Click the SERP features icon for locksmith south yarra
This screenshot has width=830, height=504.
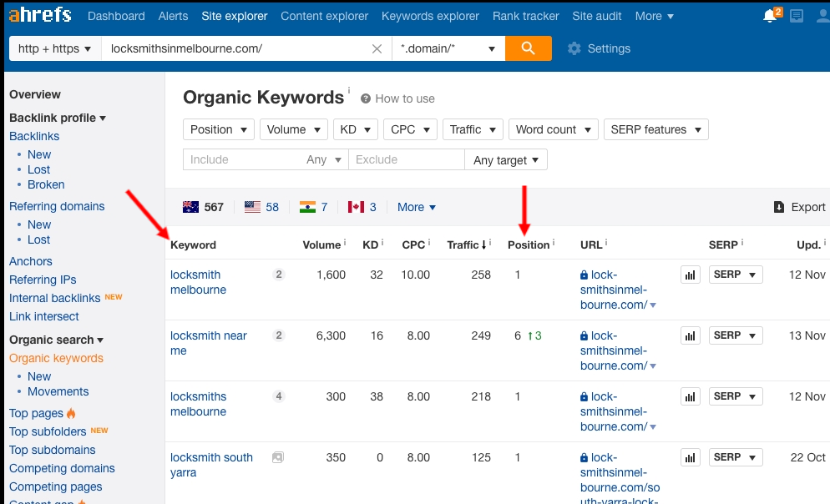(278, 457)
